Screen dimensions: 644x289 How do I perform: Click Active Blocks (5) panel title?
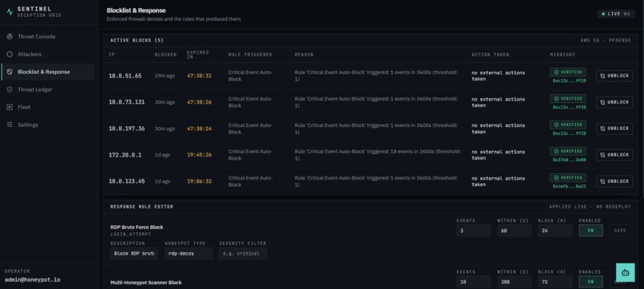137,40
